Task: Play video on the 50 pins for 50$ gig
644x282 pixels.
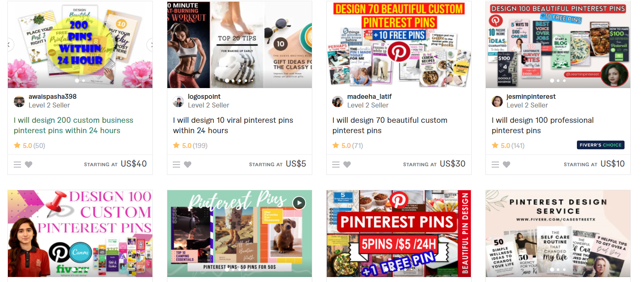Action: pos(299,203)
